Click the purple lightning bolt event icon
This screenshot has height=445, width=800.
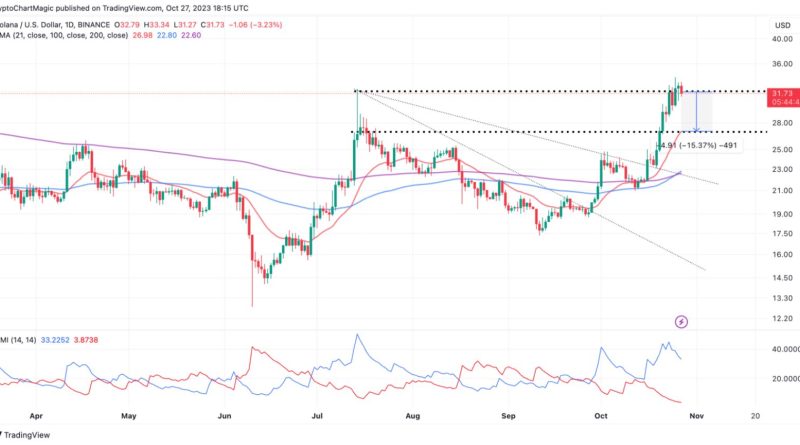coord(681,322)
